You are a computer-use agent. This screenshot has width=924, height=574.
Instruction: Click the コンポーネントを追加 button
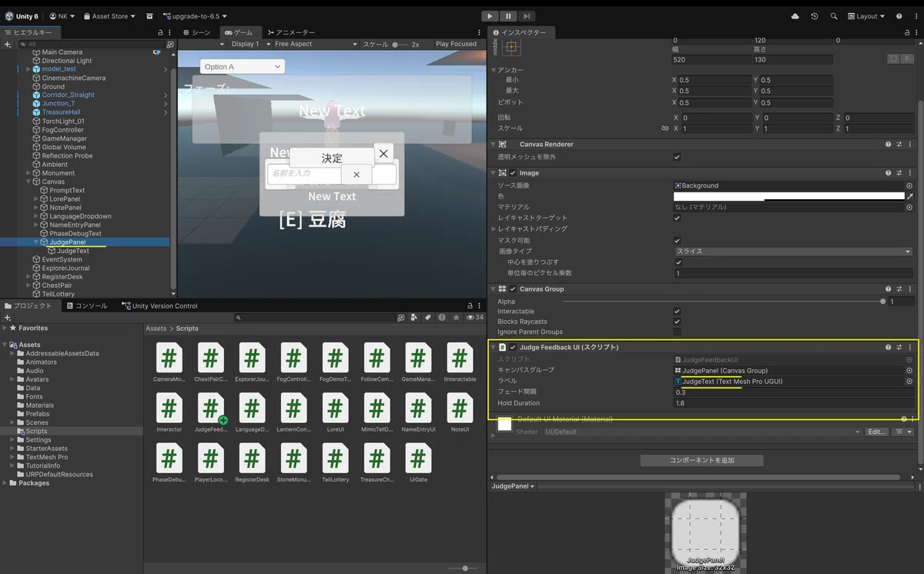pos(701,460)
